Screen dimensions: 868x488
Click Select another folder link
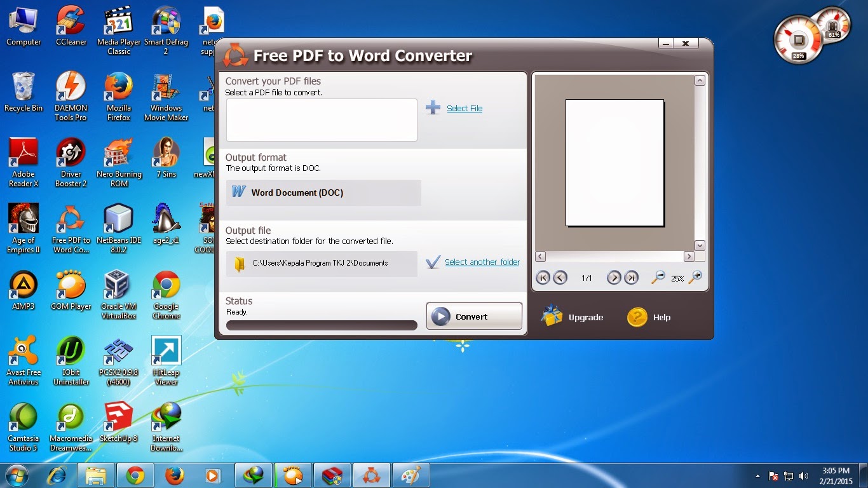(482, 262)
